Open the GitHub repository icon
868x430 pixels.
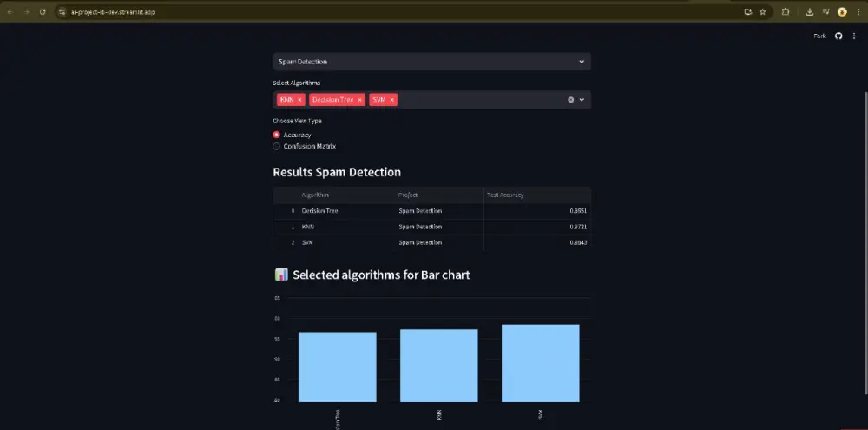tap(838, 36)
